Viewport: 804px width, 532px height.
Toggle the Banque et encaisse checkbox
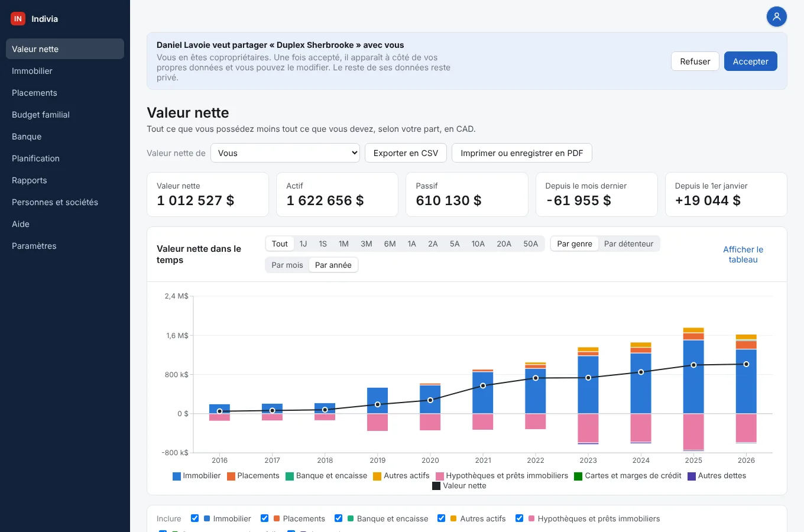pos(338,518)
